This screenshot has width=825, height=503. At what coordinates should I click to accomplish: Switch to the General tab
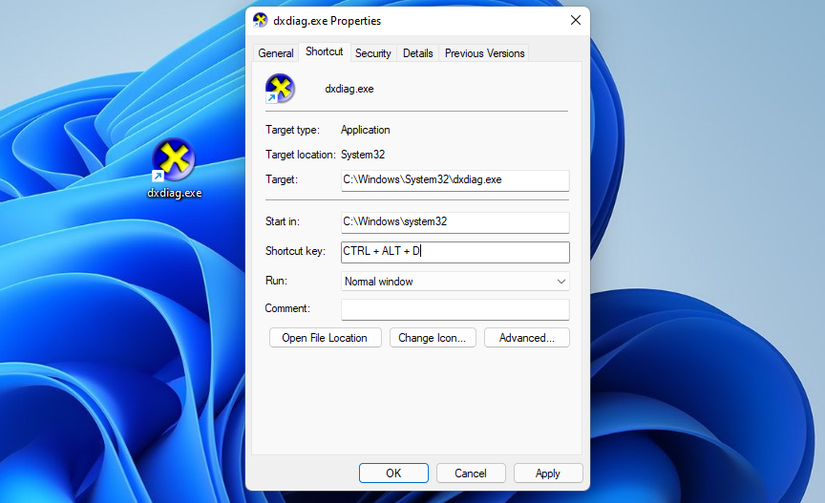coord(276,53)
